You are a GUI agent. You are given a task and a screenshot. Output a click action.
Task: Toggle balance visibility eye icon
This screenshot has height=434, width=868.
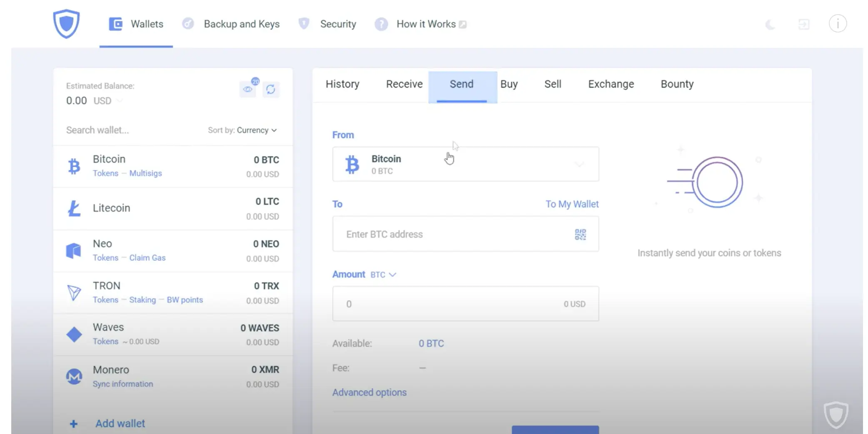[x=248, y=89]
